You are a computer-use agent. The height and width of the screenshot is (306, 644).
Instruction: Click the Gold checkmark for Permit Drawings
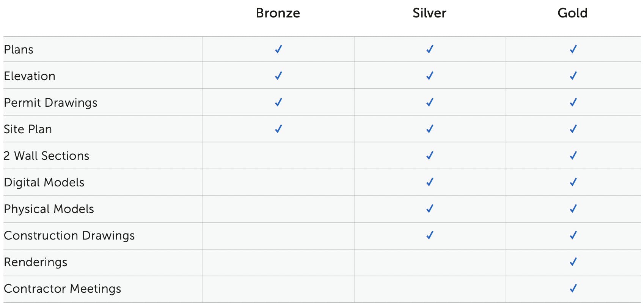[x=573, y=103]
